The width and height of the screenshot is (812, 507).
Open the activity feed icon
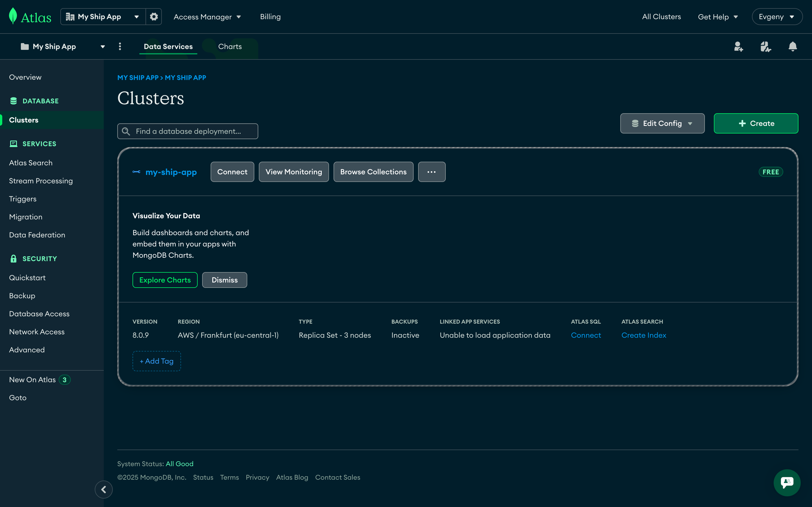point(766,46)
